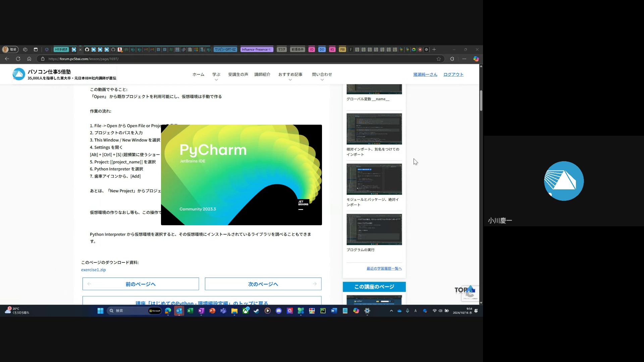The image size is (644, 362).
Task: Open a new browser tab
Action: 434,49
